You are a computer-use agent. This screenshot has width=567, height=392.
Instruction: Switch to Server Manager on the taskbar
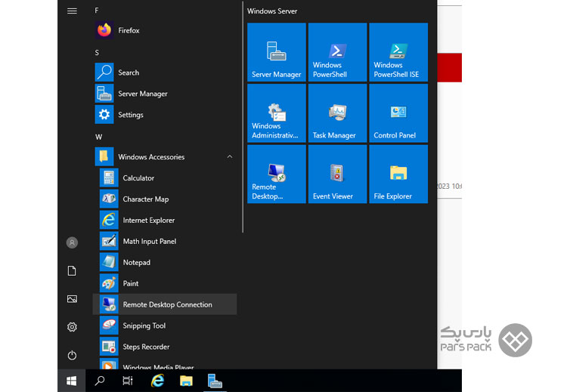click(x=215, y=381)
